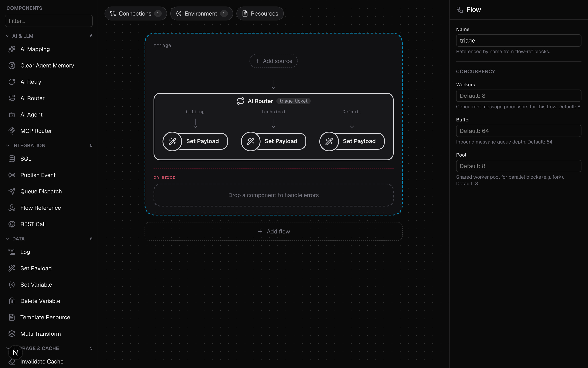Select Clear Agent Memory component text
This screenshot has height=368, width=588.
click(47, 65)
